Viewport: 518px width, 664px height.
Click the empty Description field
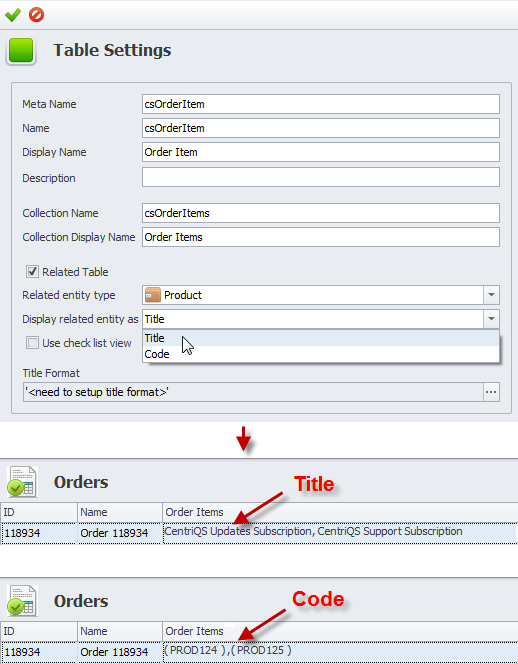[x=321, y=177]
